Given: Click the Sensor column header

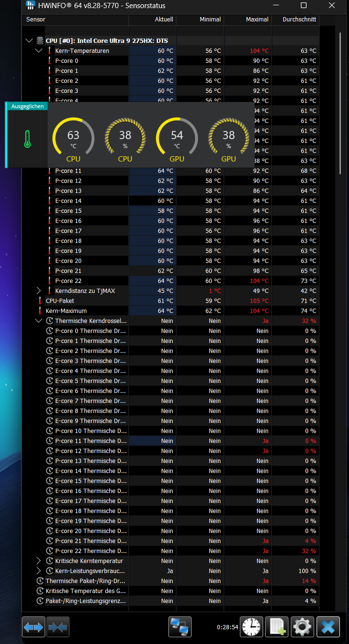Looking at the screenshot, I should (75, 20).
